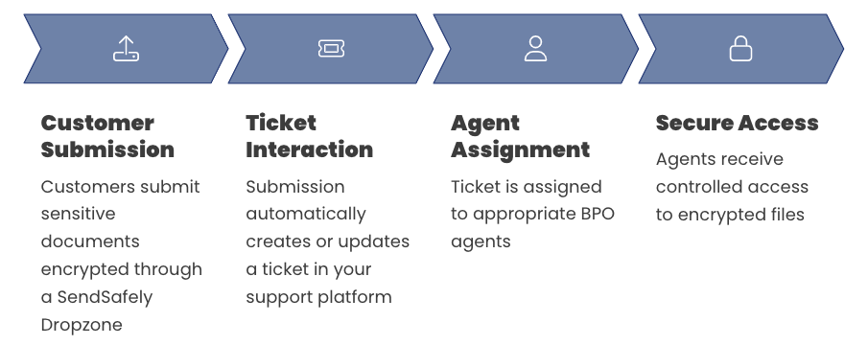This screenshot has width=868, height=345.
Task: Select the Ticket Interaction heading
Action: pos(310,136)
